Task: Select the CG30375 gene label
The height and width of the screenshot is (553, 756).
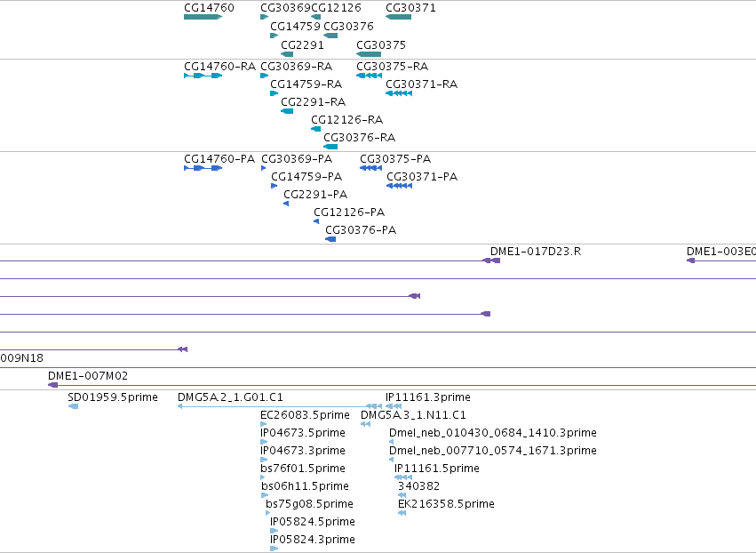Action: click(x=381, y=45)
